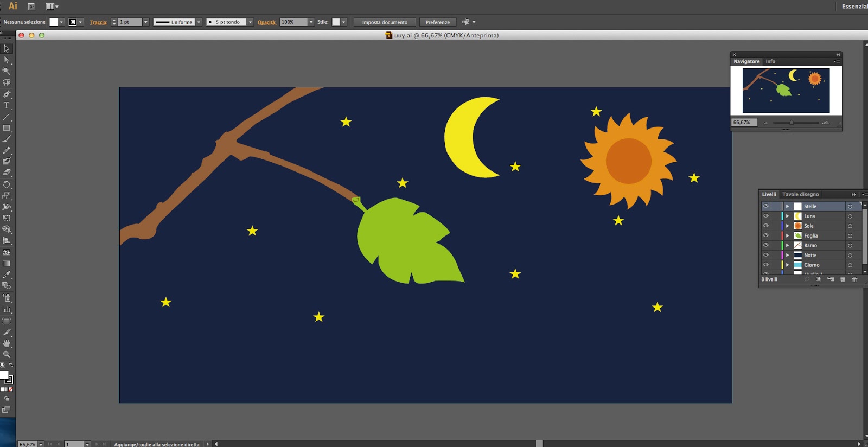Hide the Stelle layer

click(x=765, y=206)
